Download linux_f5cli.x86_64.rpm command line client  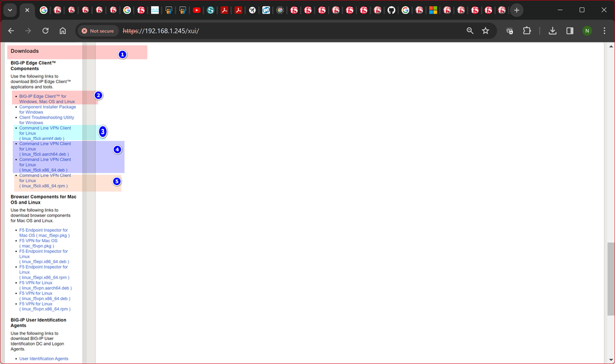pos(45,181)
